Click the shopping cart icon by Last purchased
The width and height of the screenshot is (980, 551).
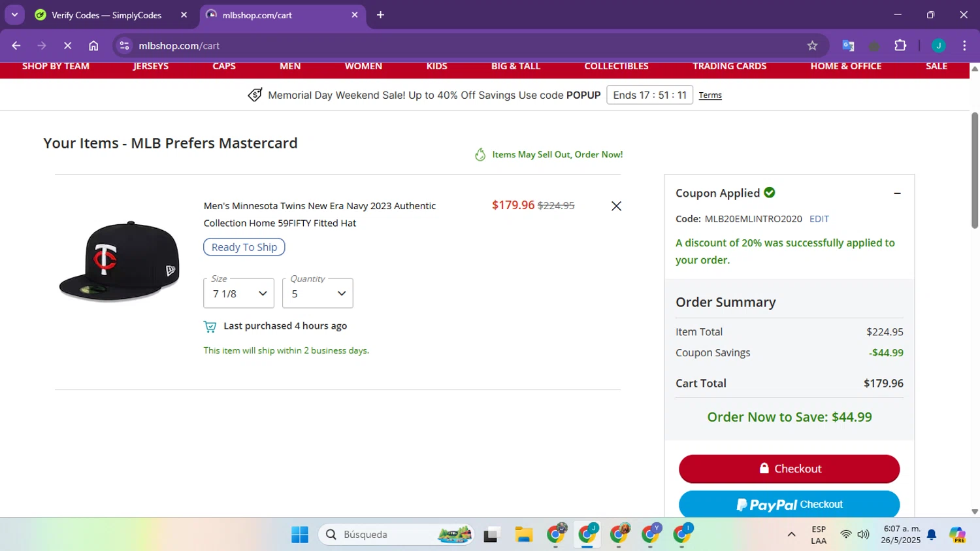tap(210, 326)
